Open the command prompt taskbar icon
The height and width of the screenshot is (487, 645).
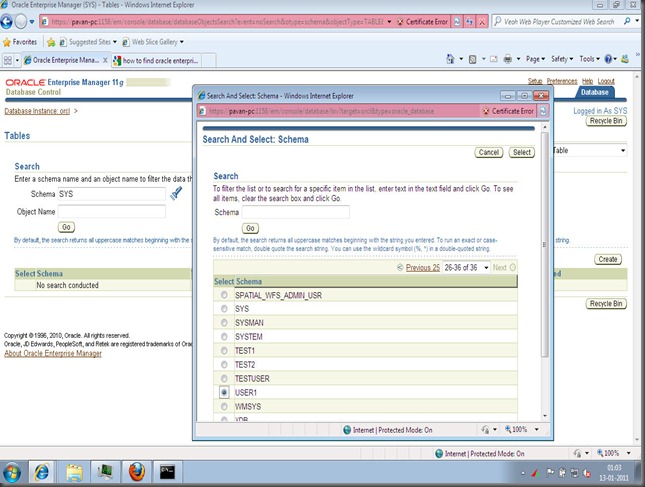pos(167,472)
